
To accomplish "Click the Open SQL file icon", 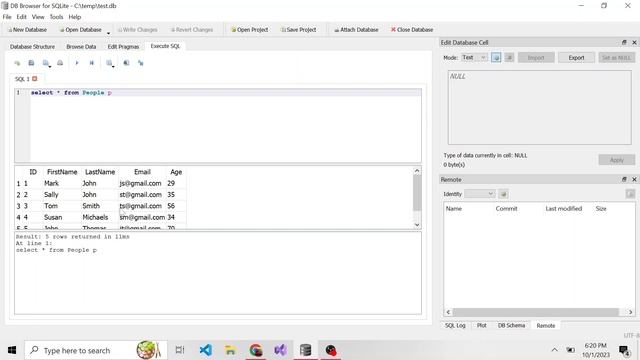I will tap(31, 63).
